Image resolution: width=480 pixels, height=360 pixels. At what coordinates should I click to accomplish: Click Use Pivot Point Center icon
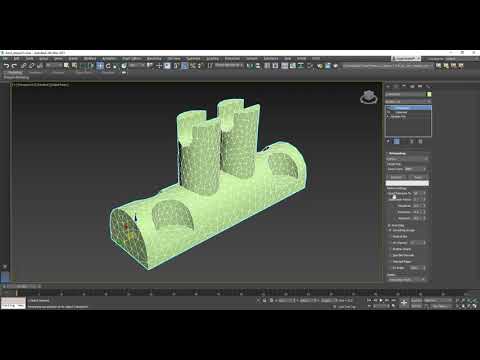150,66
